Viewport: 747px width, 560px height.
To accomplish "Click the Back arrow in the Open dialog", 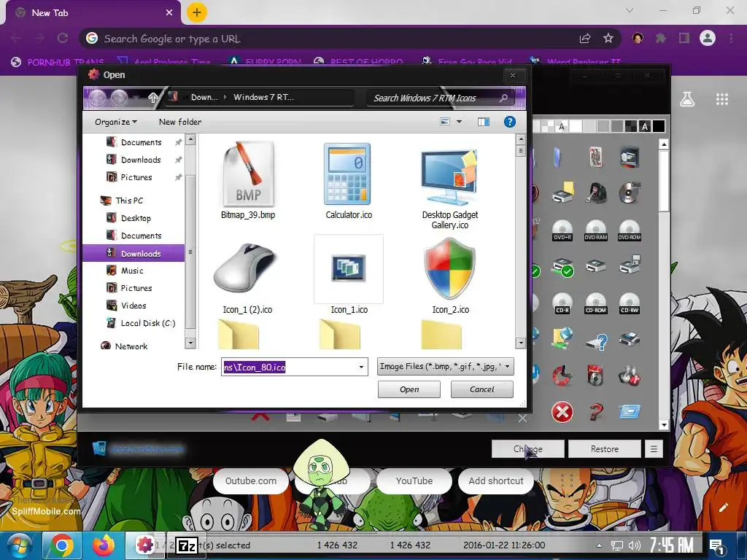I will point(97,98).
